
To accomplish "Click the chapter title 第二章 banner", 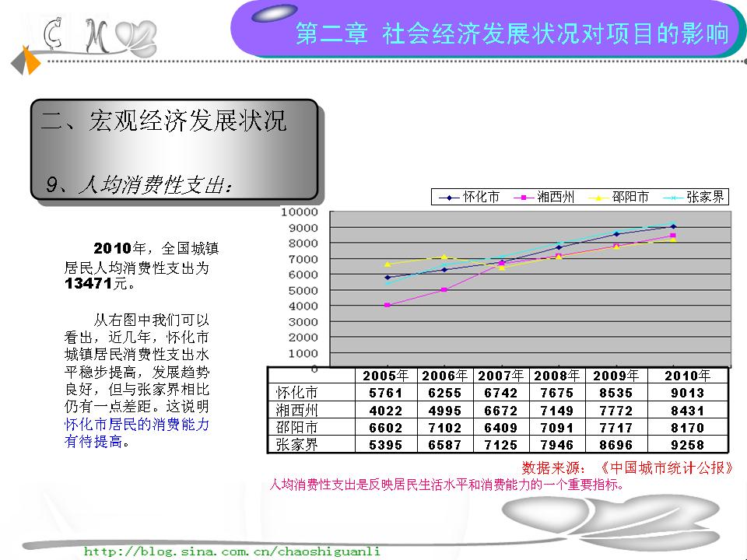I will tap(512, 34).
